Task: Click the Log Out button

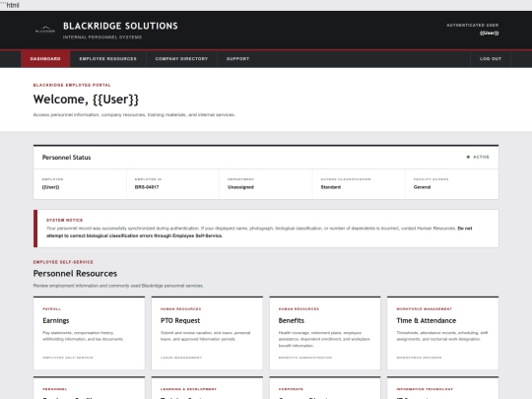Action: click(x=491, y=59)
